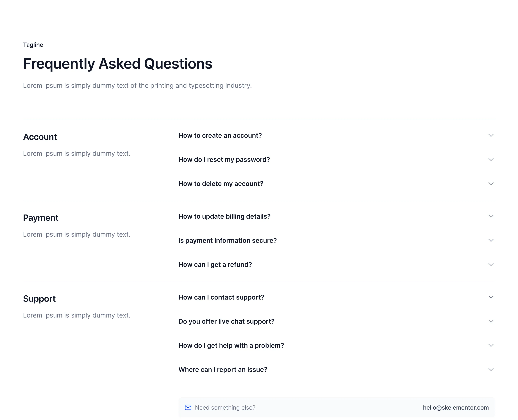Expand chevron for 'Do you offer live chat support?'

click(491, 321)
